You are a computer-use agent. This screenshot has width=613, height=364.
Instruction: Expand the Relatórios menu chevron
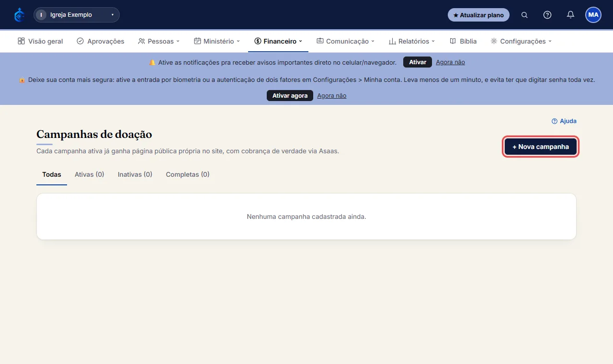(x=433, y=41)
